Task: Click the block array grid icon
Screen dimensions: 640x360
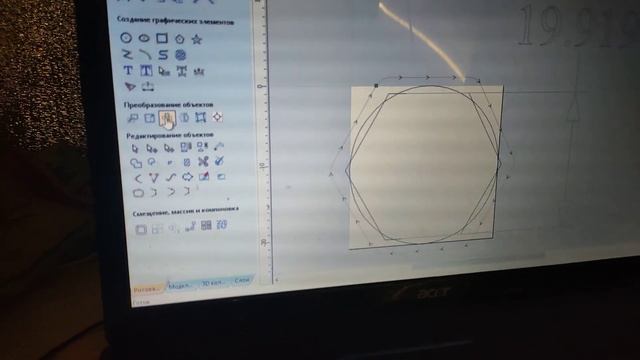Action: pos(206,225)
